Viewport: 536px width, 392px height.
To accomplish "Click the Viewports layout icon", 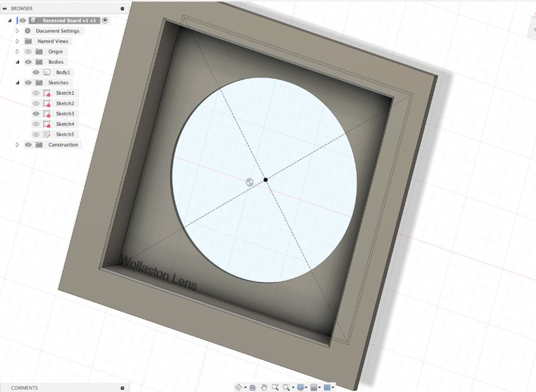I will click(327, 387).
